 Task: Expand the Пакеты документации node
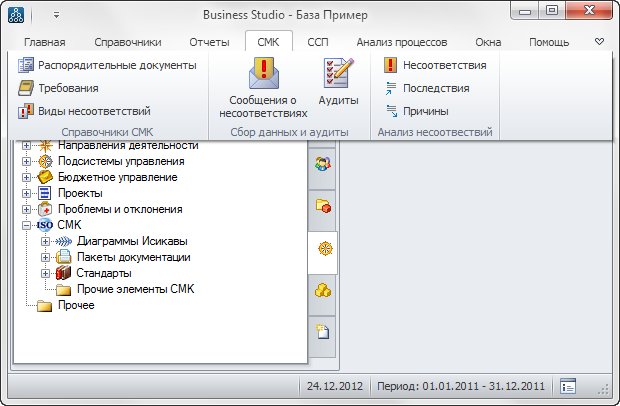[x=45, y=257]
